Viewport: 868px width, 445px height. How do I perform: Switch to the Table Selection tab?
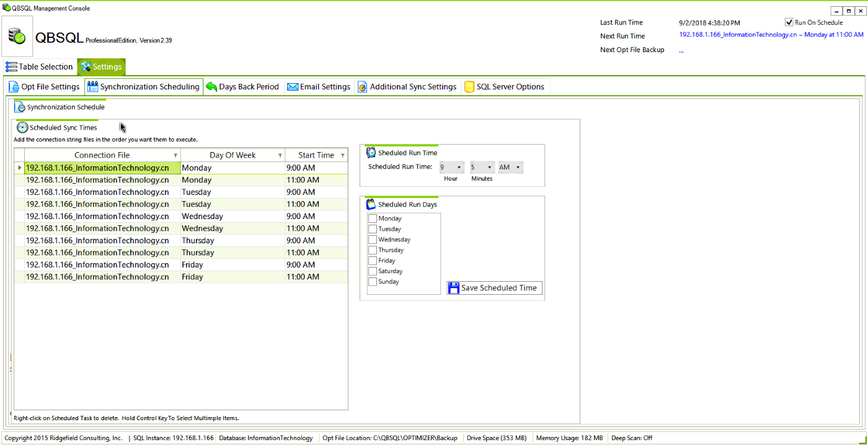40,67
